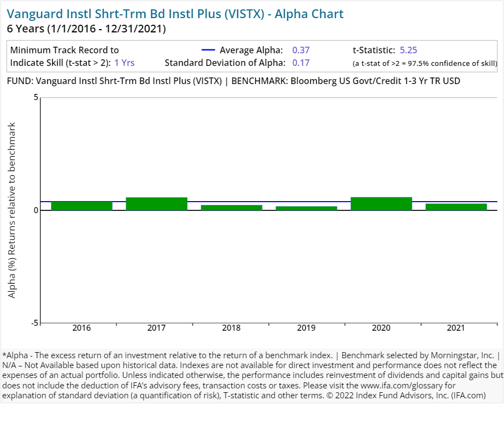Click the t-Statistic value 5.25

tap(408, 50)
